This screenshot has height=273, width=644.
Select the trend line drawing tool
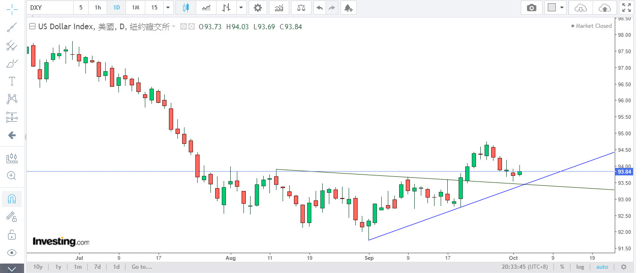(12, 27)
